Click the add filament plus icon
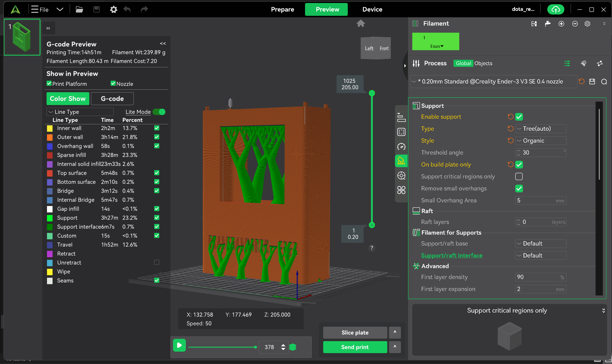This screenshot has height=364, width=612. pyautogui.click(x=561, y=23)
